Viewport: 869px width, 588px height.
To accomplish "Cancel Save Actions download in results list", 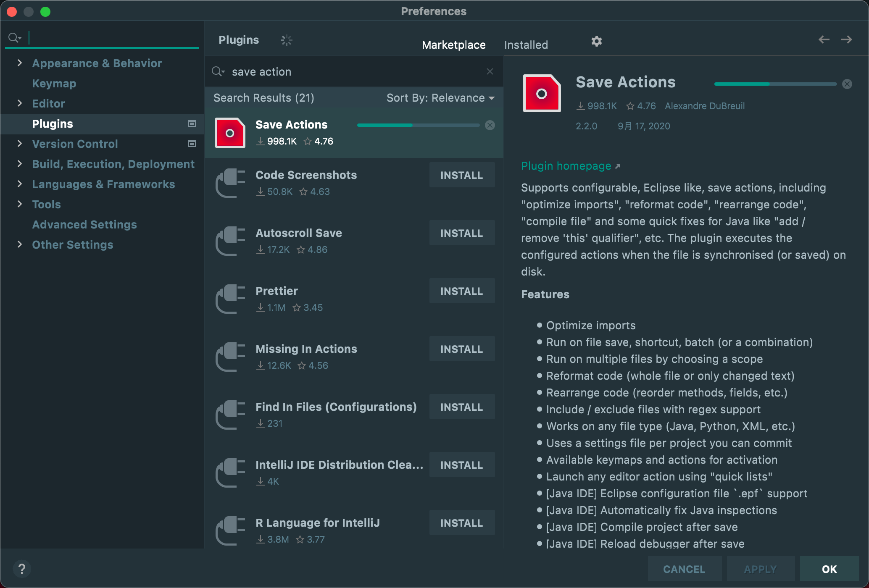I will pyautogui.click(x=490, y=125).
